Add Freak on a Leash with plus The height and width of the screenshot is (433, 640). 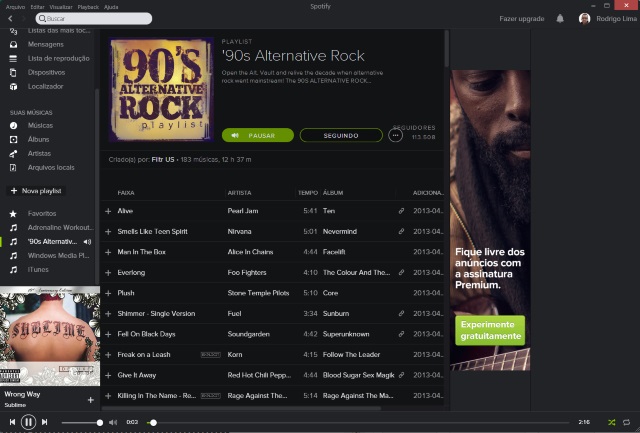[x=108, y=355]
